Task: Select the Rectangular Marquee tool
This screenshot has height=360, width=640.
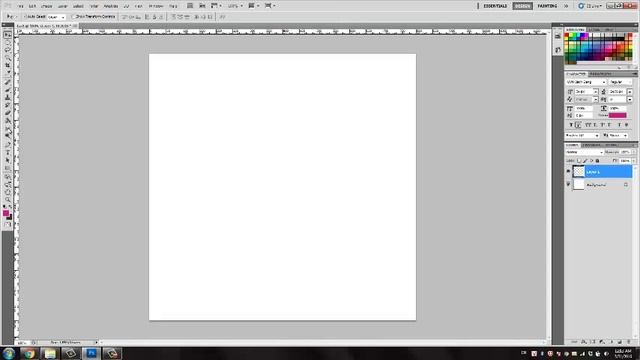Action: tap(7, 42)
